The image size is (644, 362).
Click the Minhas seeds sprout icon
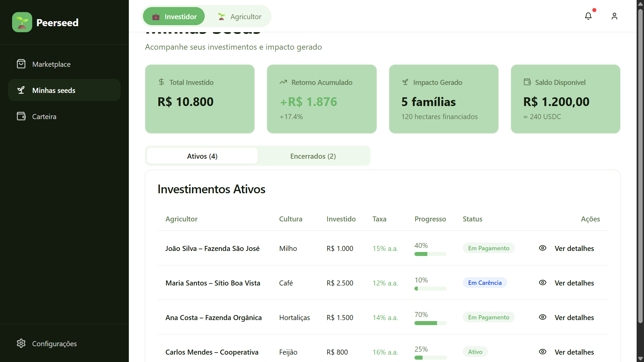click(x=21, y=90)
